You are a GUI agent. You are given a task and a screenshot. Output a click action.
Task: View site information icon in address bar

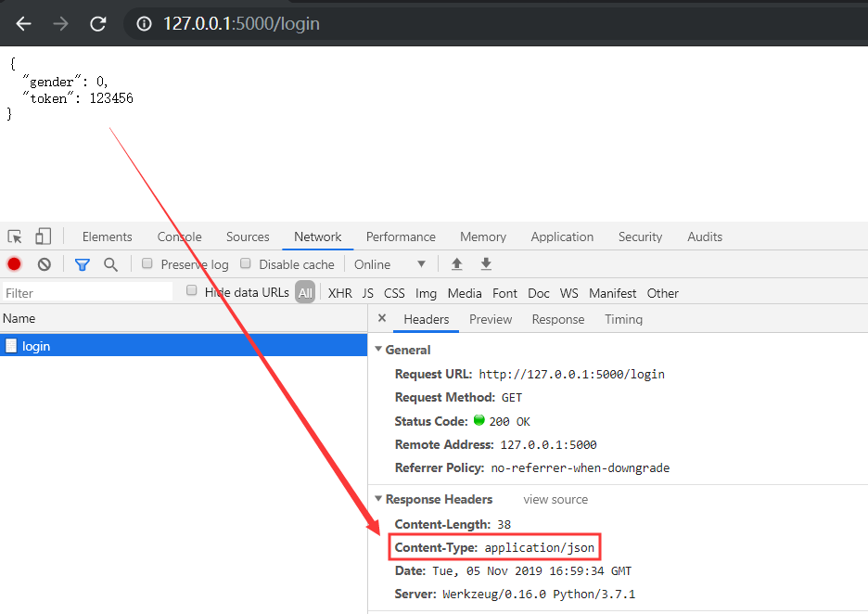tap(144, 24)
